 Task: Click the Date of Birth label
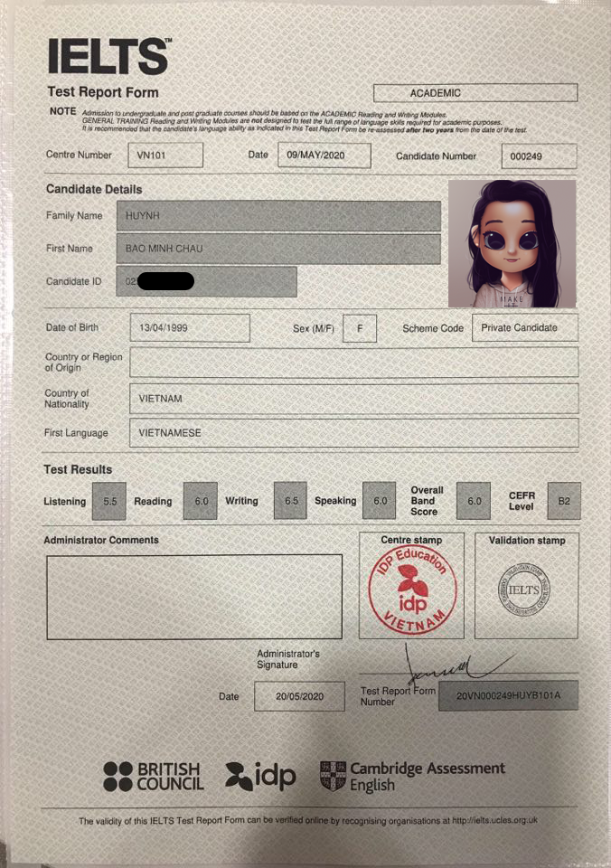[72, 327]
